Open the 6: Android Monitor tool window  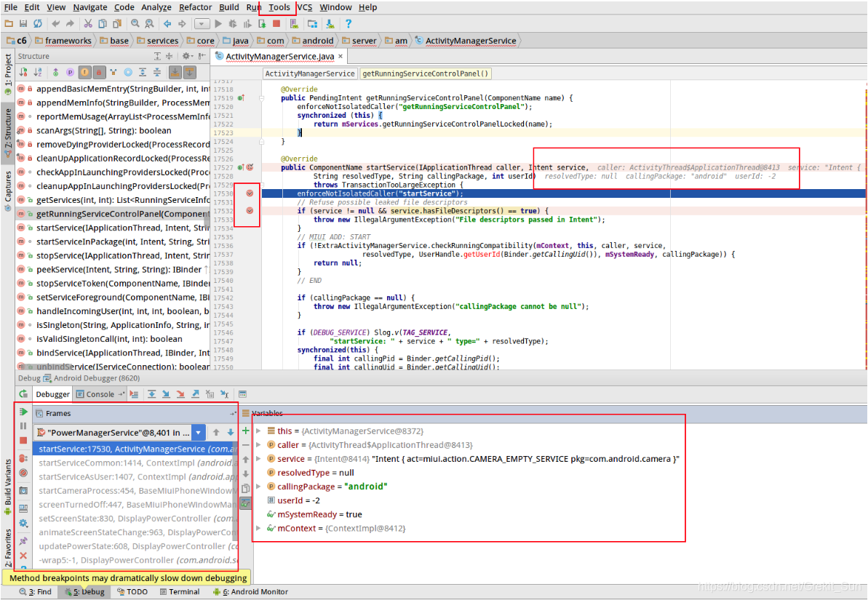251,592
